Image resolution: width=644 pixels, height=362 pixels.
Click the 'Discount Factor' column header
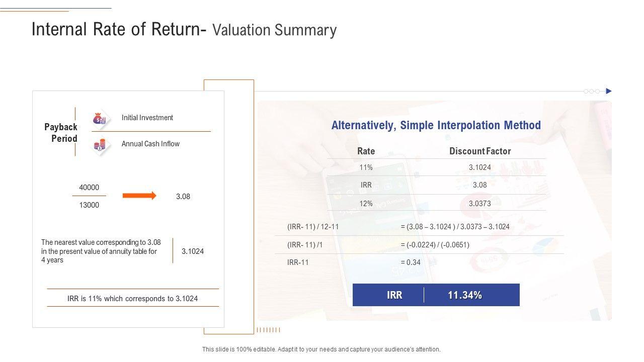point(479,151)
